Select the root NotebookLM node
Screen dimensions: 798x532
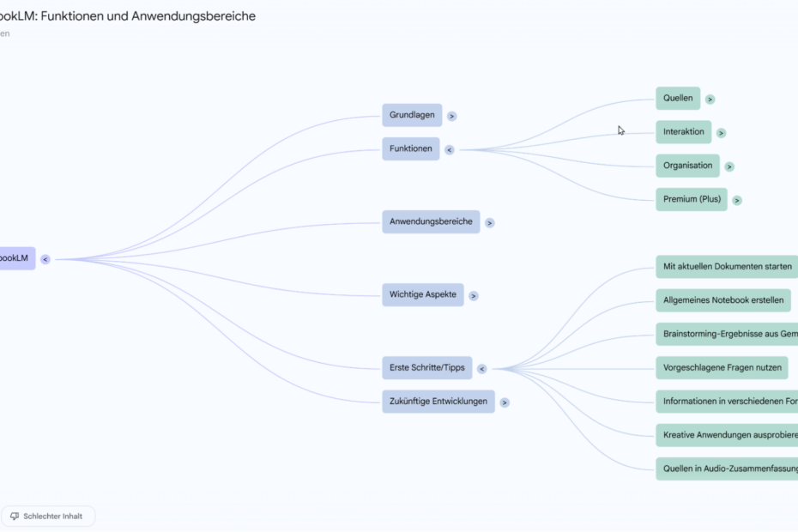(17, 258)
